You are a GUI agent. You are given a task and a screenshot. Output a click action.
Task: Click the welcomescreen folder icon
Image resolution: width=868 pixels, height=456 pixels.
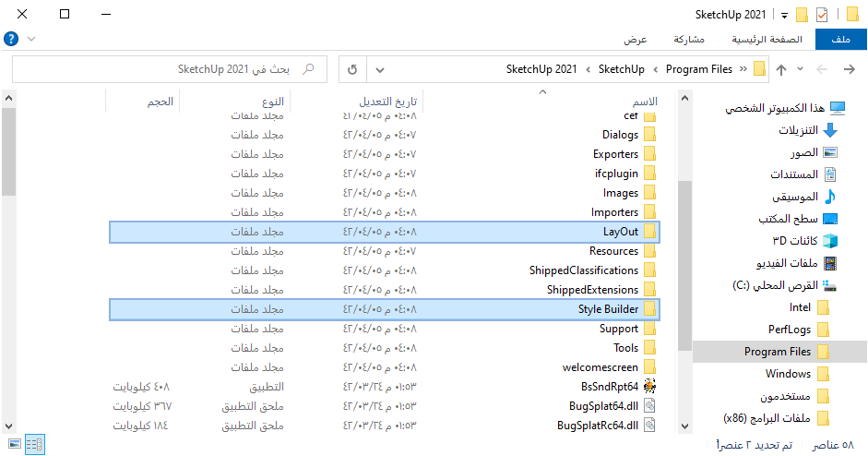(650, 367)
